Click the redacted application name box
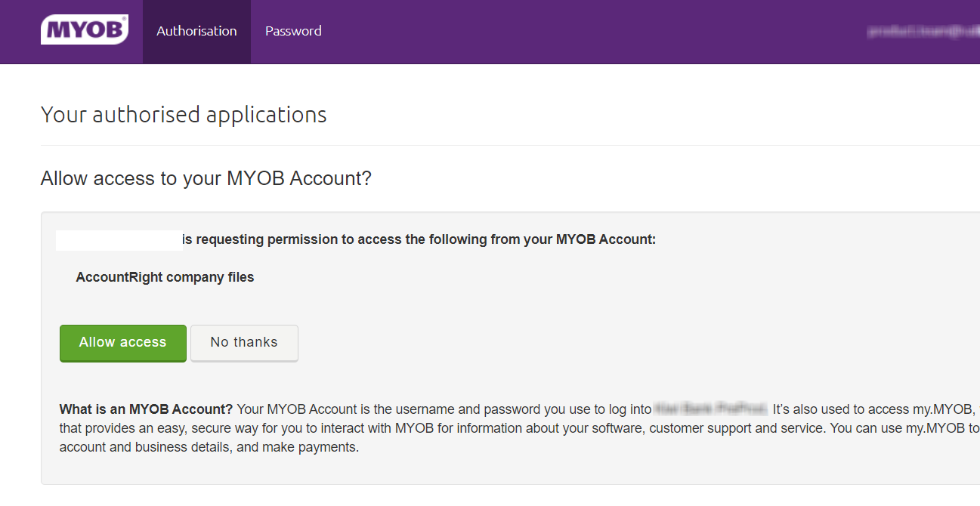 119,240
